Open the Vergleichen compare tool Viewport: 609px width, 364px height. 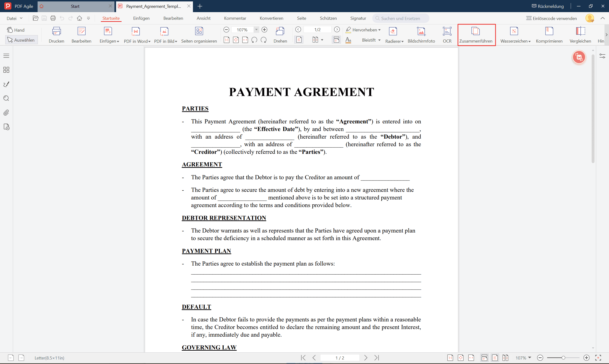(580, 35)
